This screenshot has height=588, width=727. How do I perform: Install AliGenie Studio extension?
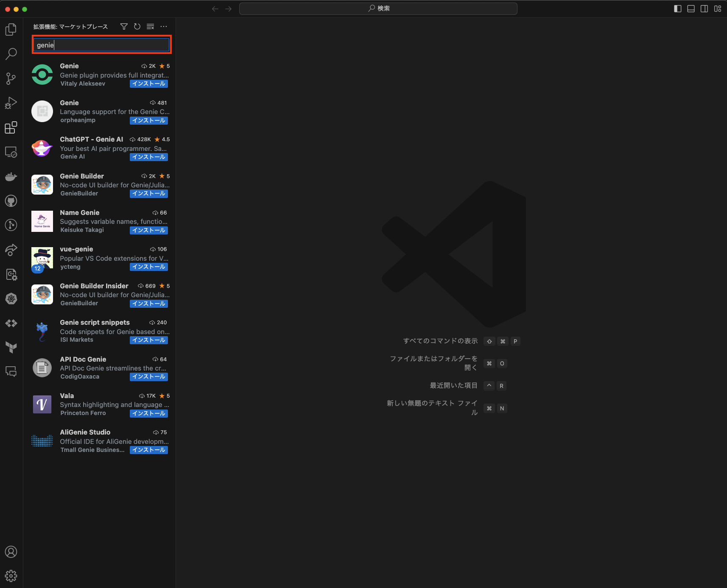pos(149,450)
